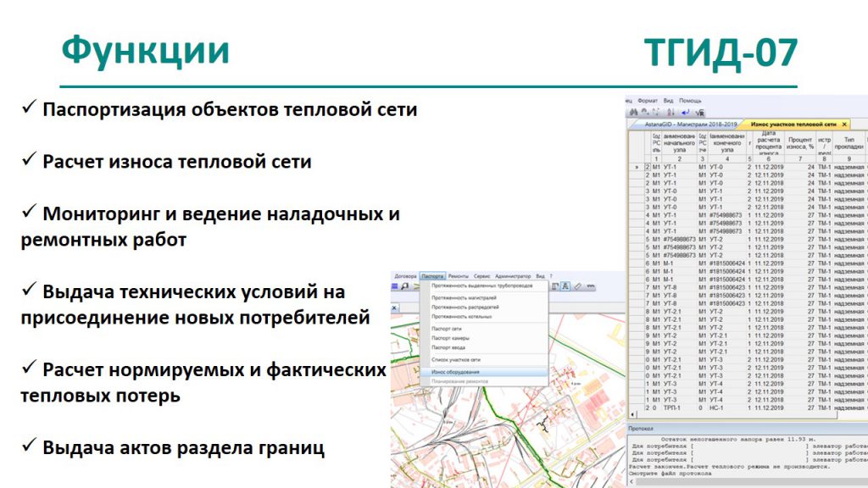The image size is (868, 488).
Task: Click the table's horizontal scrollbar left arrow
Action: (632, 414)
